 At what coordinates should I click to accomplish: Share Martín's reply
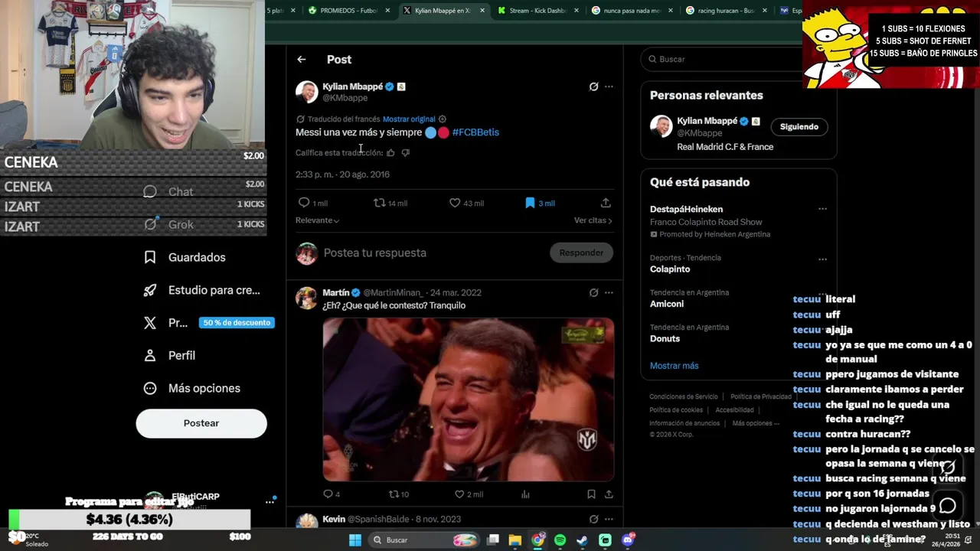click(609, 494)
